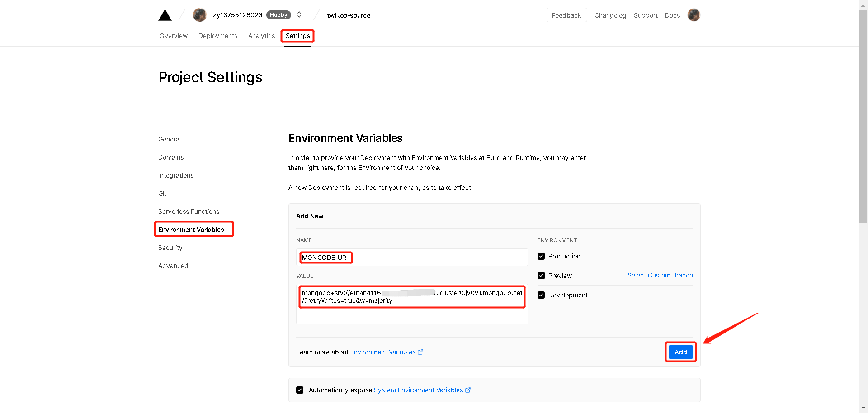Select Serverless Functions in settings sidebar
This screenshot has width=868, height=413.
[x=189, y=211]
